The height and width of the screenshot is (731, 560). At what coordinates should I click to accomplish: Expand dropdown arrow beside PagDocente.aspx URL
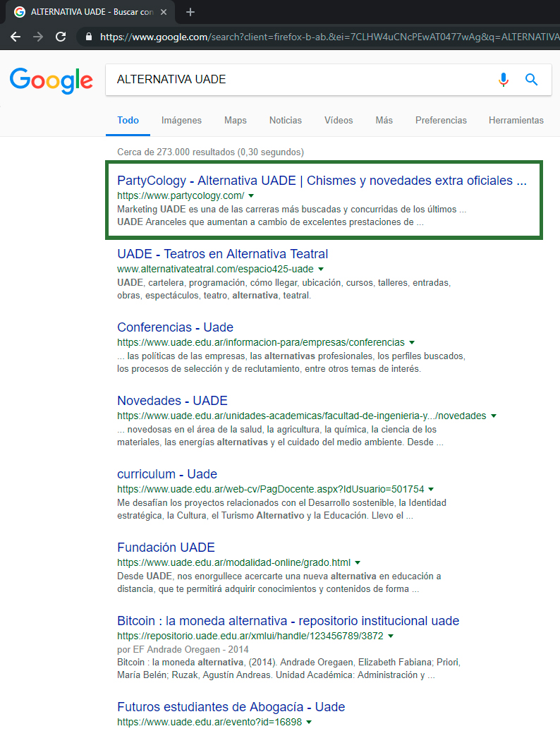pos(431,489)
